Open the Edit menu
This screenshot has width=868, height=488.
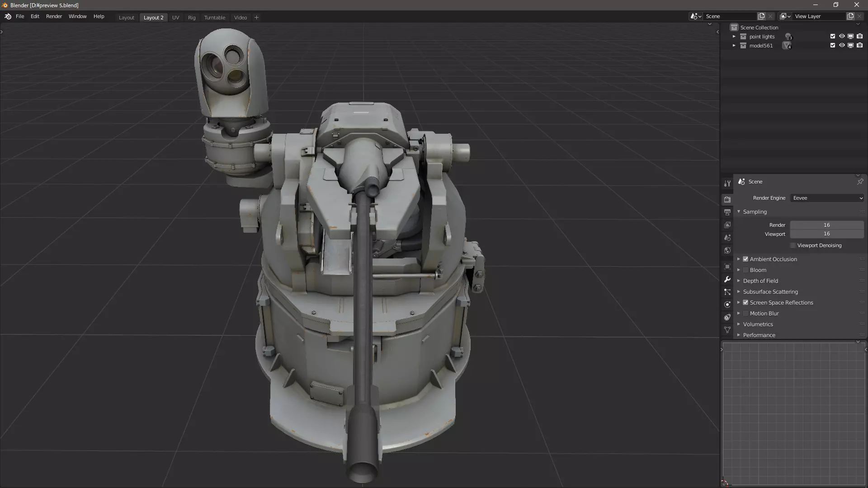point(35,16)
